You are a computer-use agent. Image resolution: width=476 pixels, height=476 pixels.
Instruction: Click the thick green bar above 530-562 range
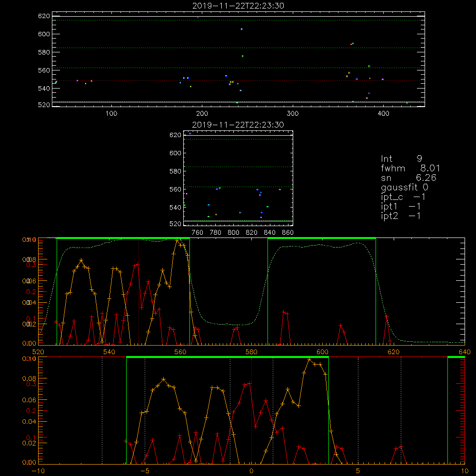click(x=123, y=238)
